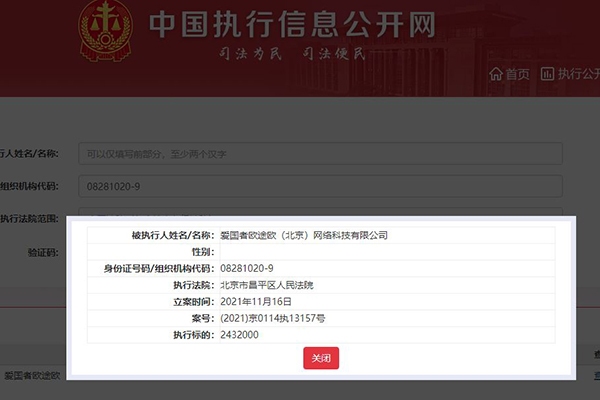Click the 组织机构代码 field containing 08281020-9
Screen dimensions: 600x400
tap(320, 186)
